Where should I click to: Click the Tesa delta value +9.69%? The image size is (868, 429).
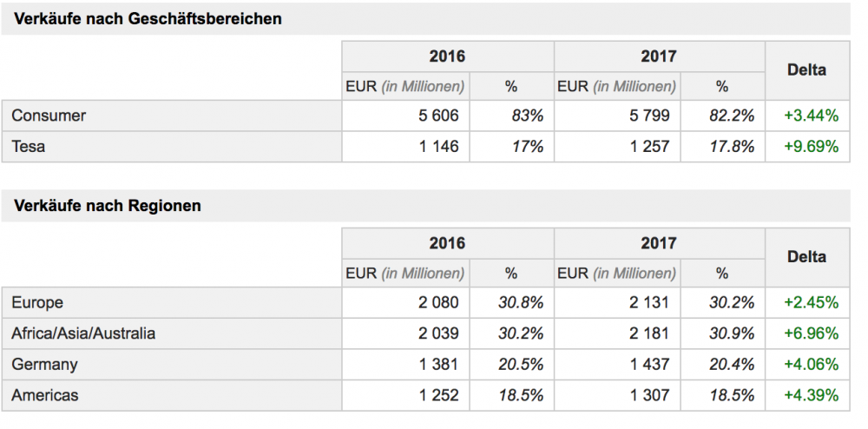point(811,147)
